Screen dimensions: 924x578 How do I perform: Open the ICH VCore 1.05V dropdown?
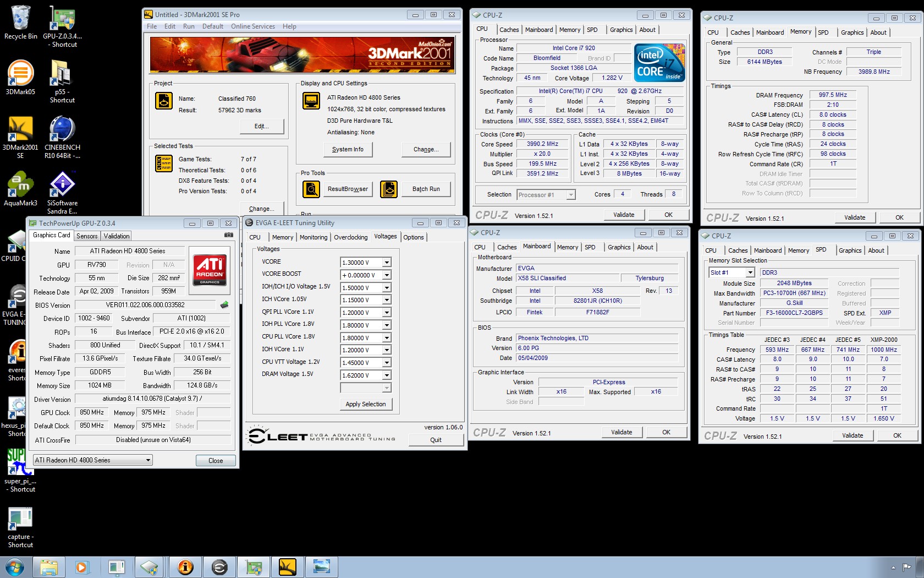coord(387,300)
